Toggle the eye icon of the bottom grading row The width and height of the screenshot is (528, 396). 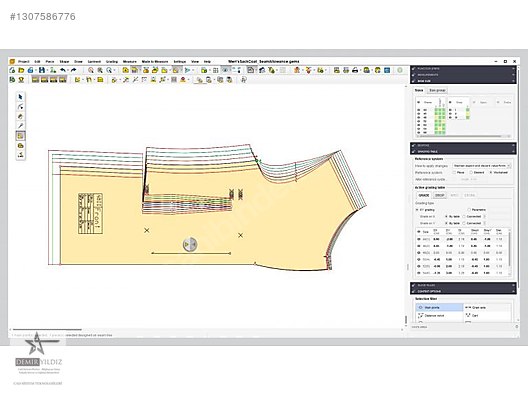tap(419, 273)
